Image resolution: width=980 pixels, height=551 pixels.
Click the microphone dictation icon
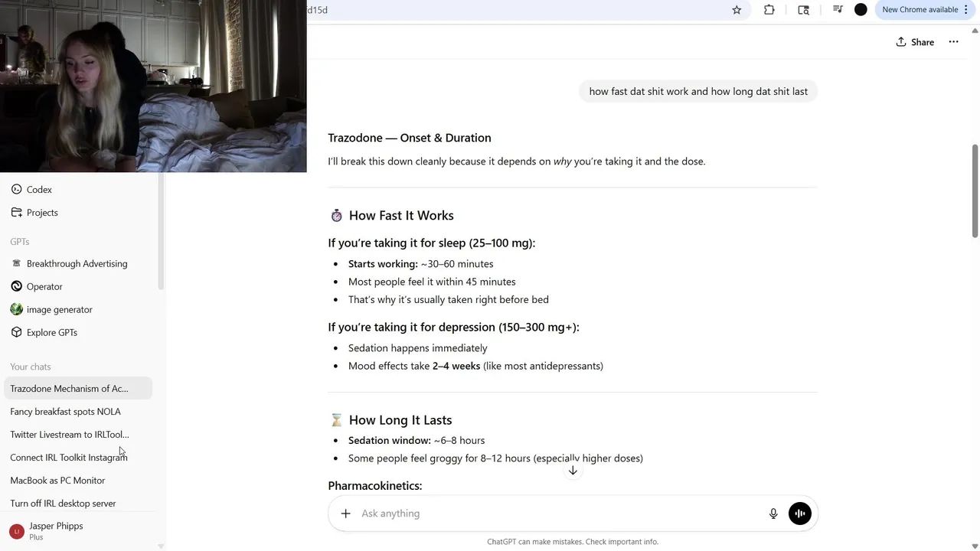(773, 514)
